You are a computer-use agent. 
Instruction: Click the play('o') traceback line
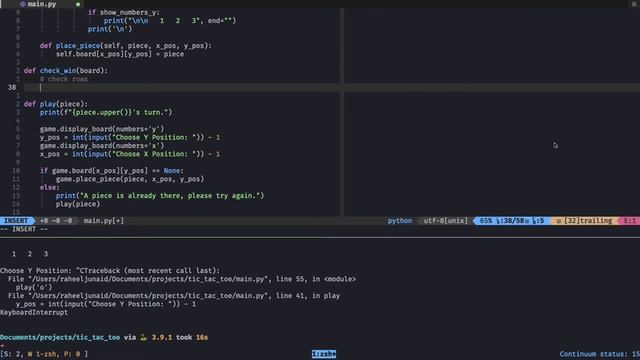pos(34,288)
